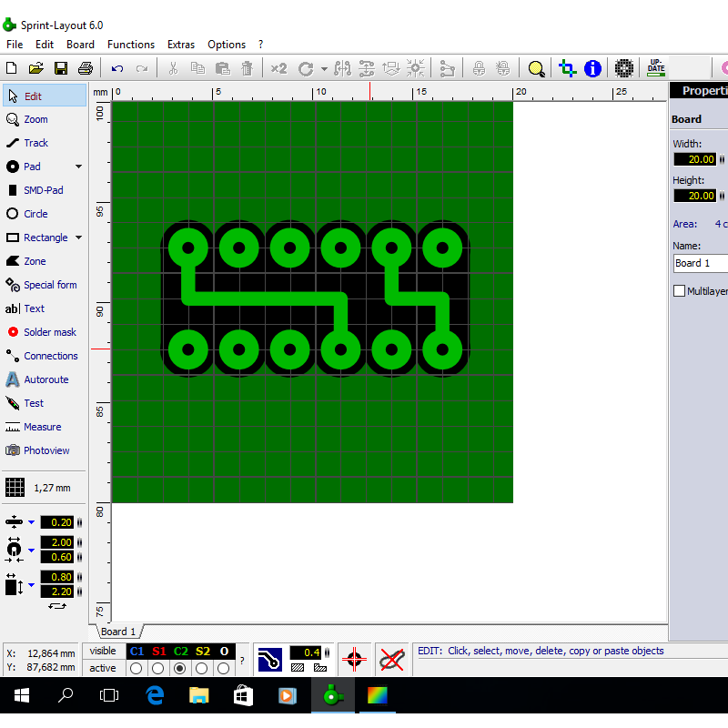Open Photoview mode
Viewport: 728px width, 728px height.
click(45, 450)
